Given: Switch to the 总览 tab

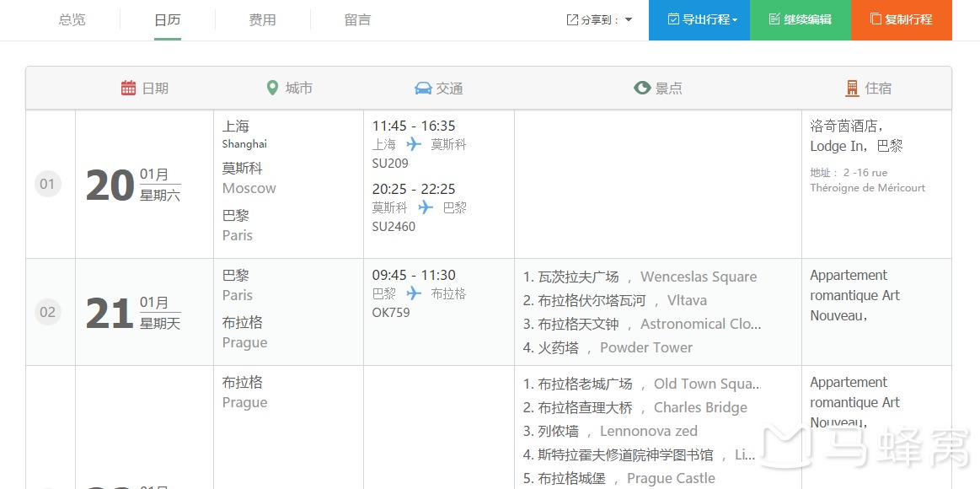Looking at the screenshot, I should click(72, 20).
